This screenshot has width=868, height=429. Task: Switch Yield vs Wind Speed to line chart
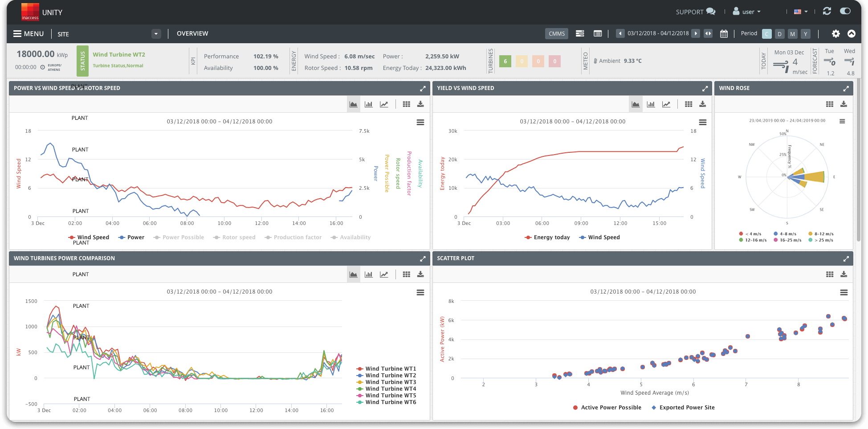666,104
